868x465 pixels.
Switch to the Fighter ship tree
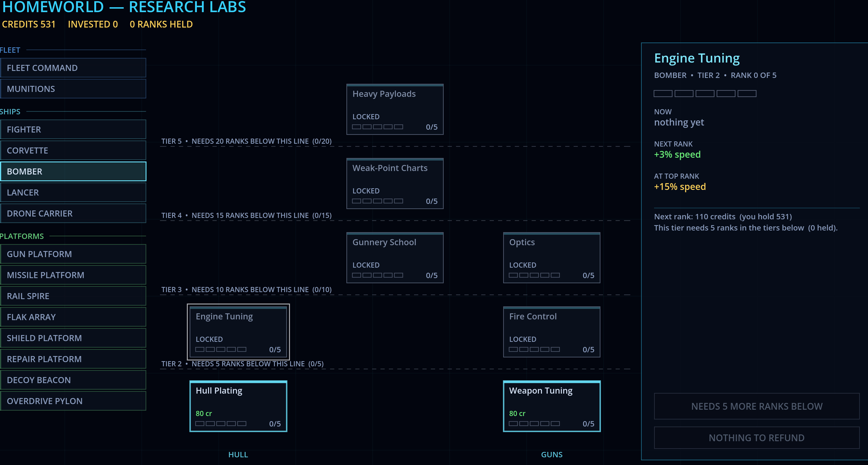(73, 129)
